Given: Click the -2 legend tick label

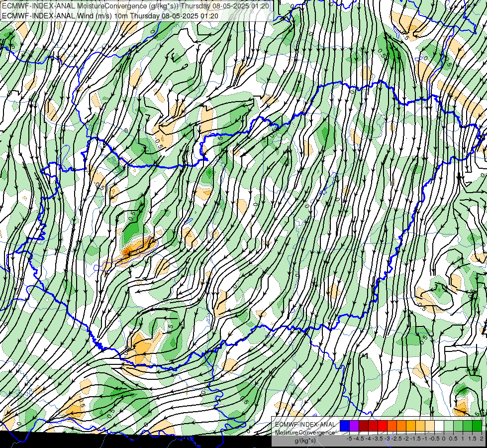Looking at the screenshot, I should tap(406, 439).
